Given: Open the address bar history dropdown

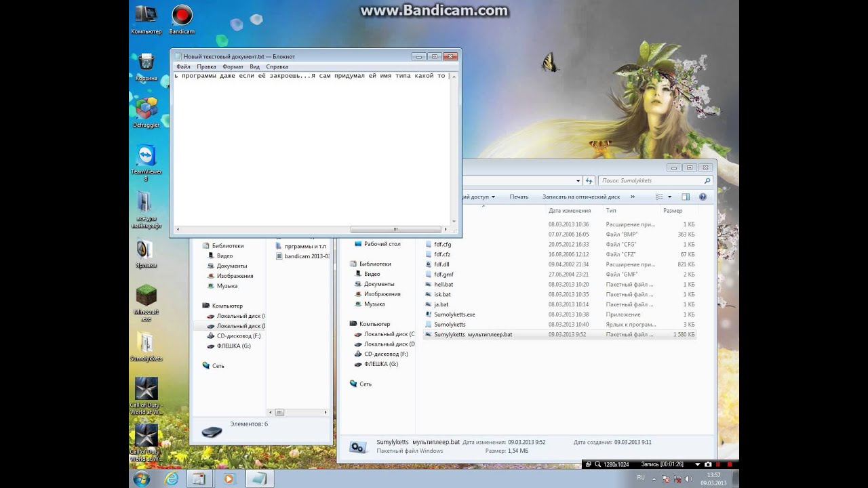Looking at the screenshot, I should [578, 181].
